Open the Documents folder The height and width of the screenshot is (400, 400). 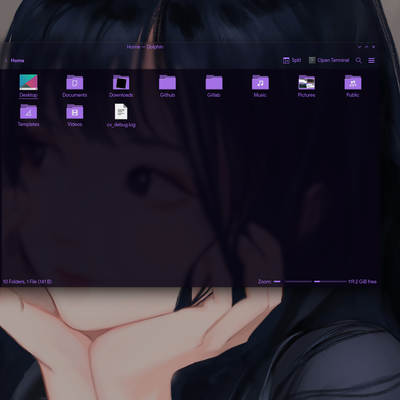[75, 82]
